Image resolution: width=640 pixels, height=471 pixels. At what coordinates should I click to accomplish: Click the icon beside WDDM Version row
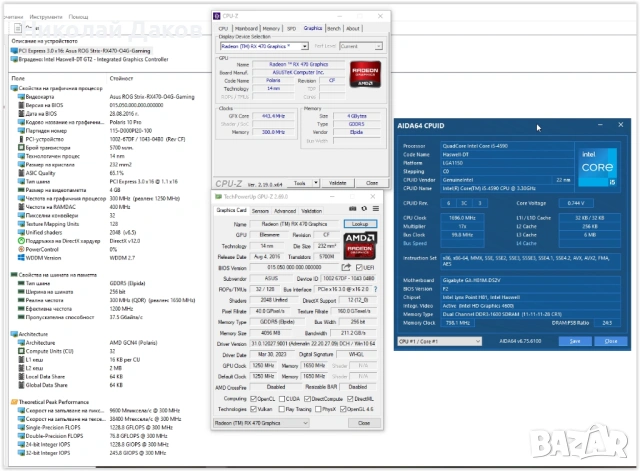pos(21,258)
